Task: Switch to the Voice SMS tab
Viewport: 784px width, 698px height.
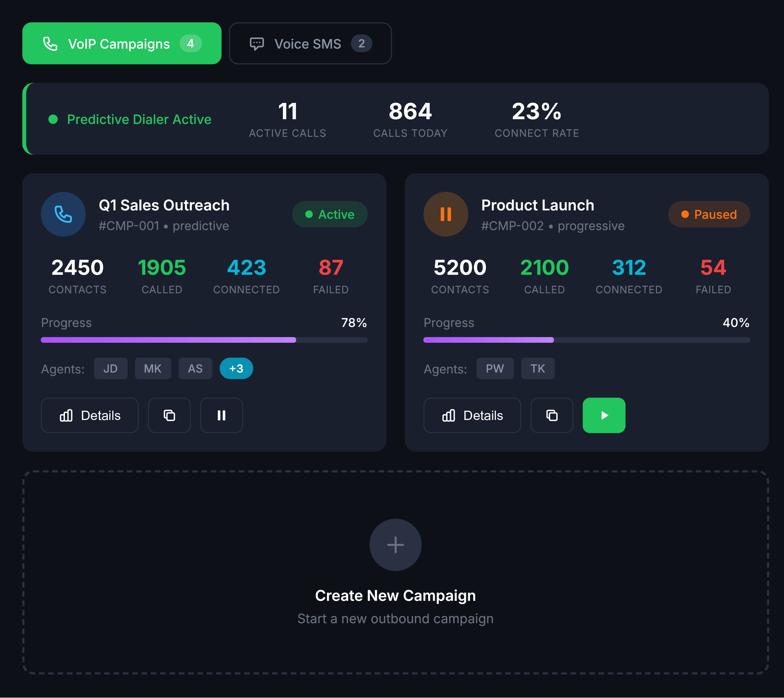Action: [x=310, y=43]
